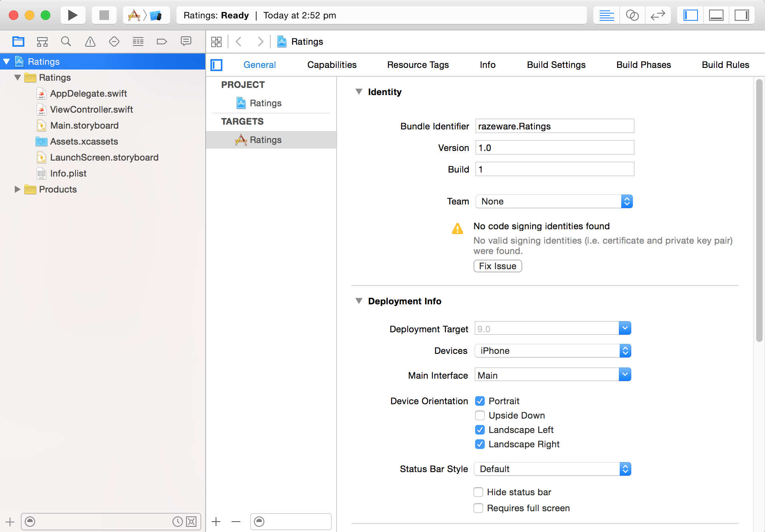This screenshot has height=532, width=765.
Task: Open the Team dropdown
Action: click(x=554, y=201)
